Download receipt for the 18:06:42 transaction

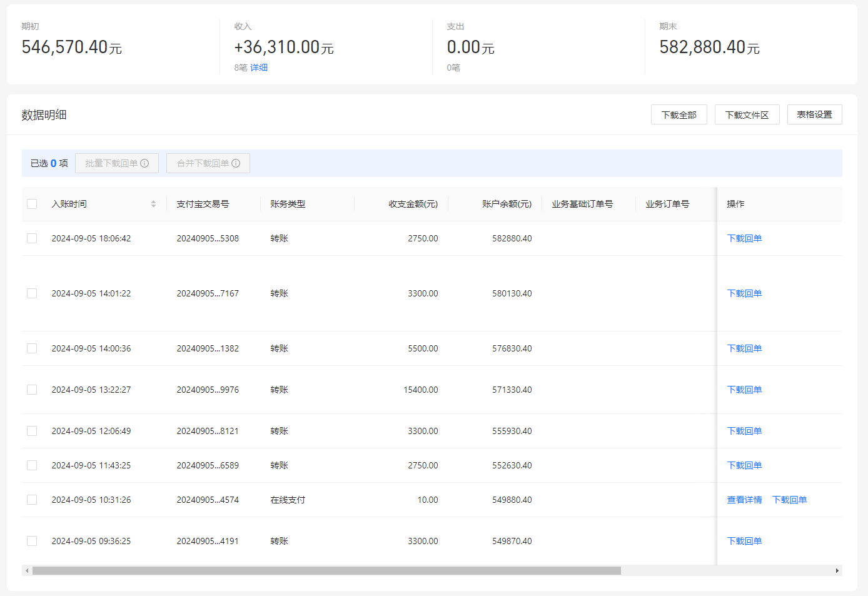[x=744, y=238]
